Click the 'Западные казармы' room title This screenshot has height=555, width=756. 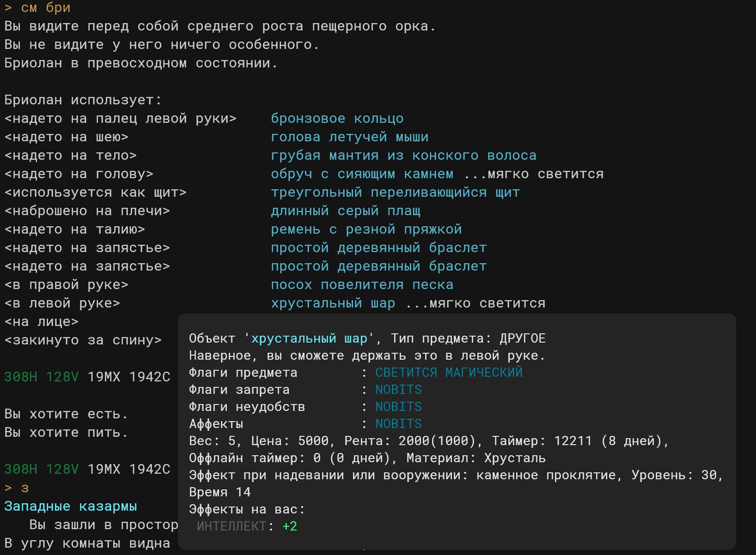click(71, 507)
